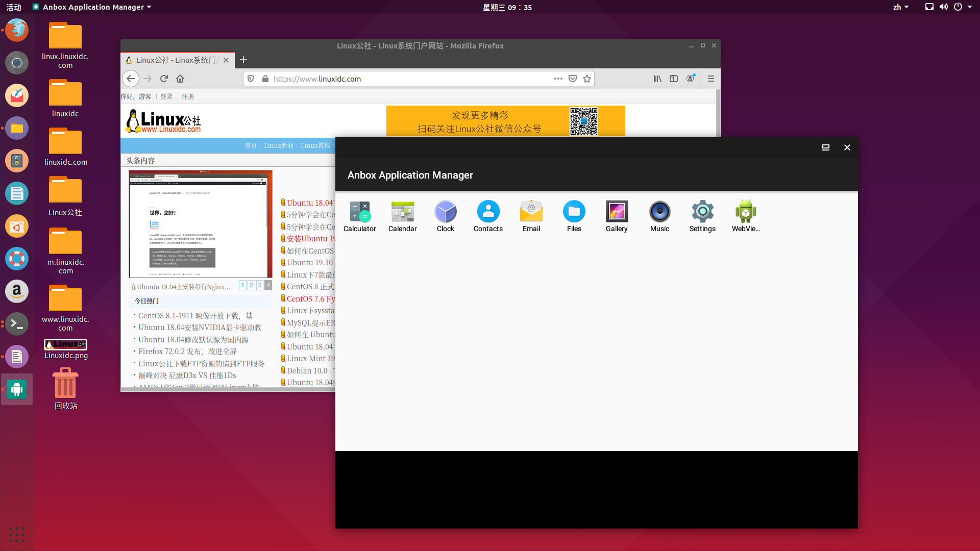Click inside the Firefox address bar
980x551 pixels.
click(x=408, y=79)
